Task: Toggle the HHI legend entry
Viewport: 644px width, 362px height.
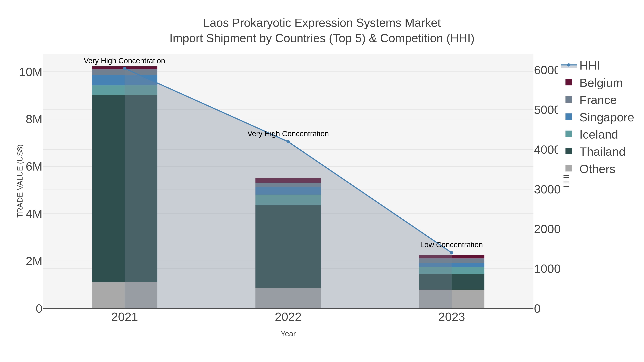Action: tap(580, 66)
